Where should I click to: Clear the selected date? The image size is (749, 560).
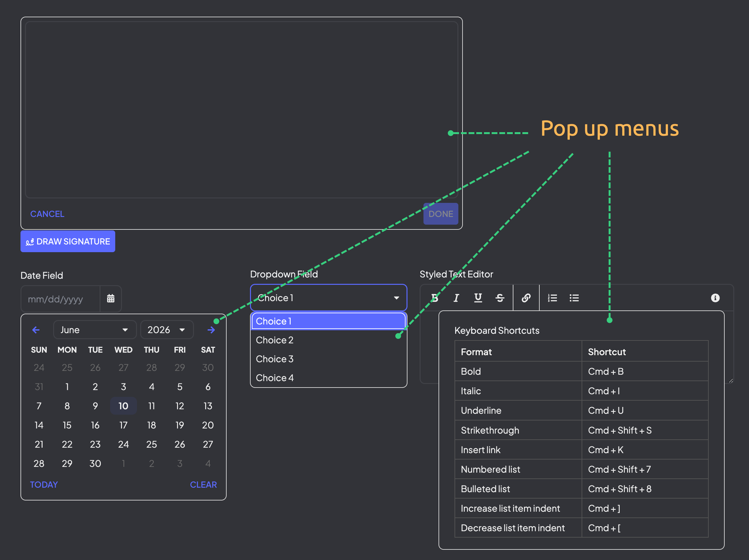pyautogui.click(x=203, y=484)
